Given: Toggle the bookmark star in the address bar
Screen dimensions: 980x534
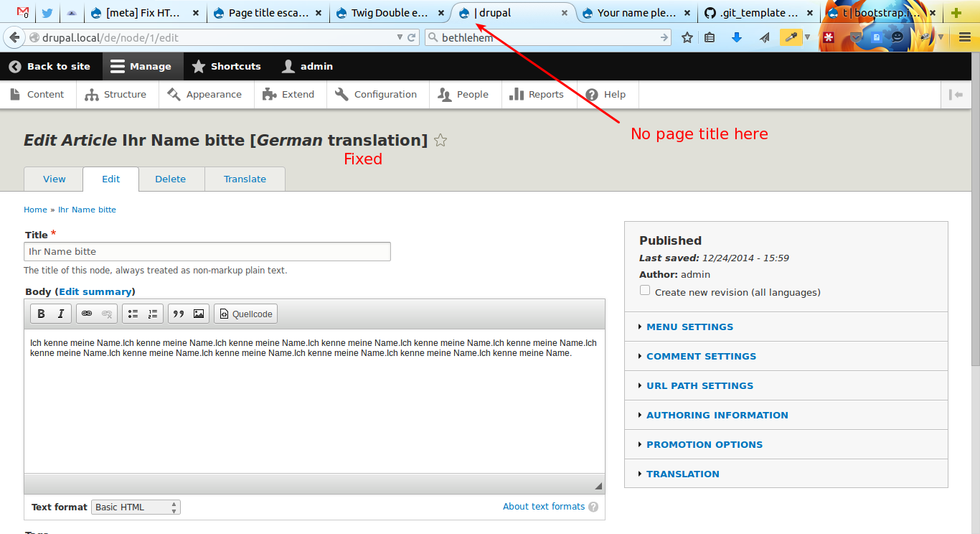Looking at the screenshot, I should coord(687,37).
